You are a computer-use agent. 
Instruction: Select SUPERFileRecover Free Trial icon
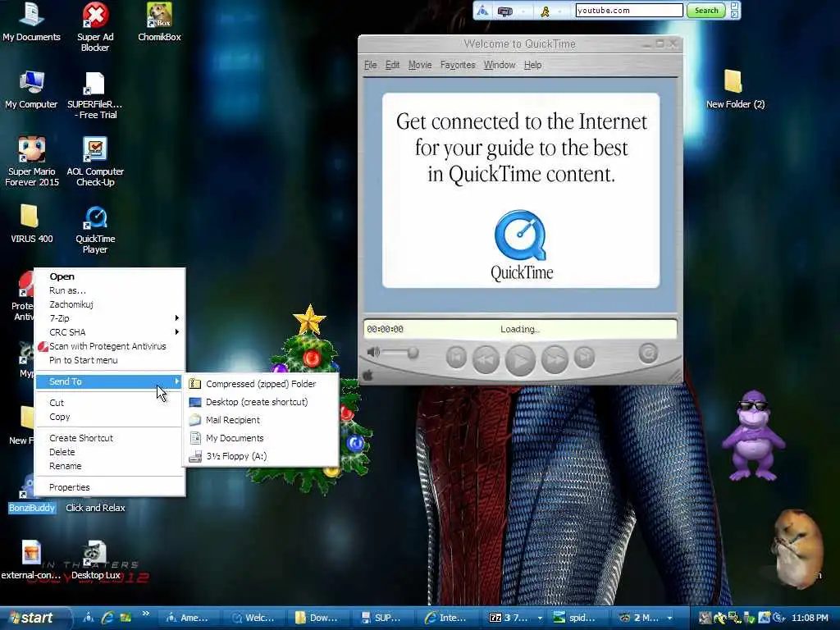click(95, 95)
